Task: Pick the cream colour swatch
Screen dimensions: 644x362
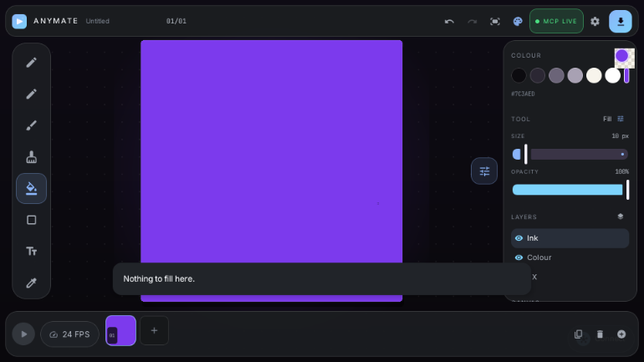Action: [x=594, y=75]
